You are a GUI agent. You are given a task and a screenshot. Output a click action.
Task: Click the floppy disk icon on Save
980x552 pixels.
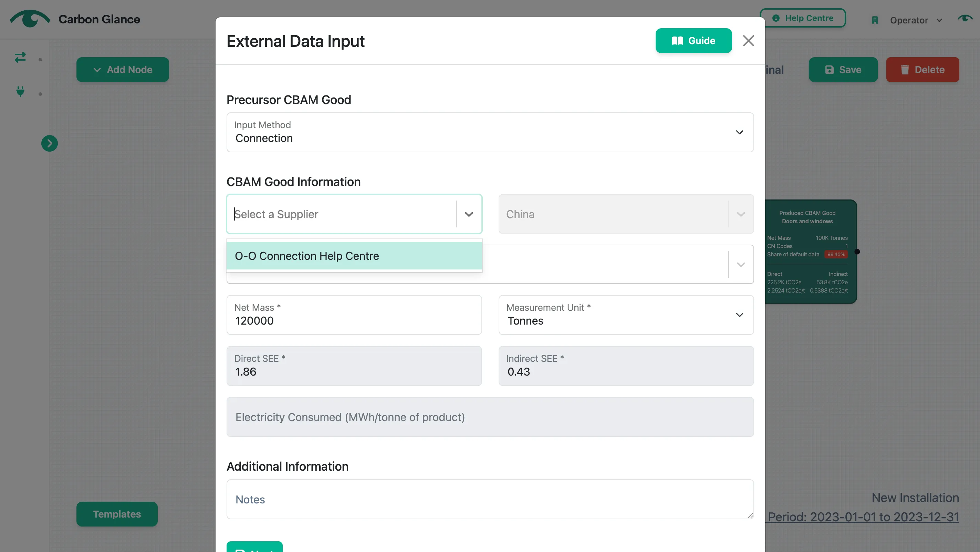point(829,70)
